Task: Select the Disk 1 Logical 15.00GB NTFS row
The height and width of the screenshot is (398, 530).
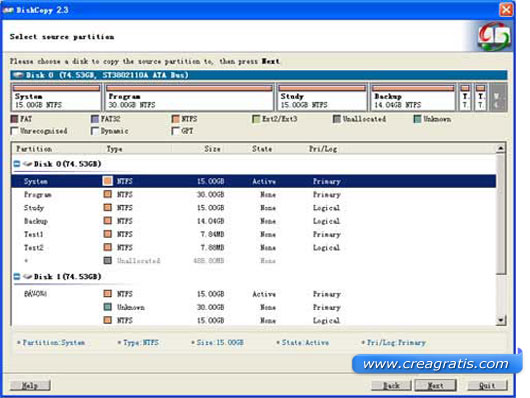Action: tap(254, 320)
